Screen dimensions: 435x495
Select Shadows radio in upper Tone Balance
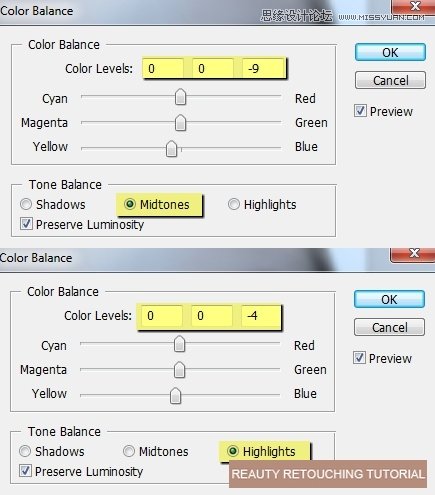pyautogui.click(x=26, y=204)
